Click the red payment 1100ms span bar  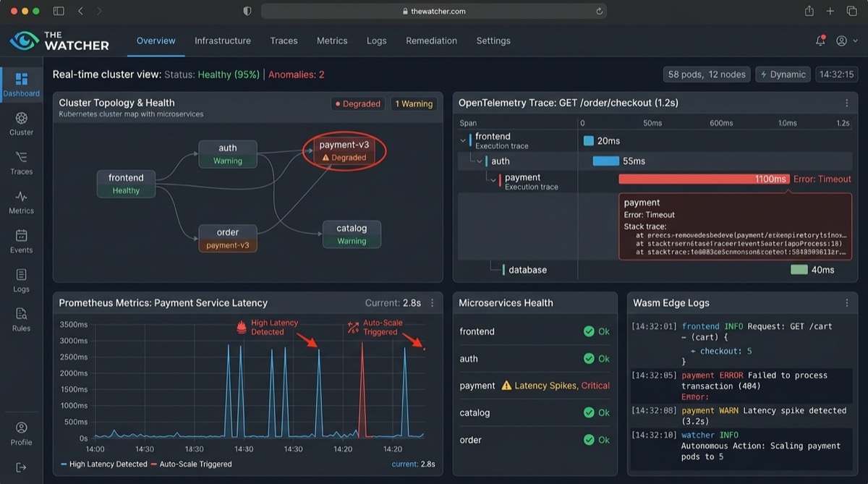[704, 179]
